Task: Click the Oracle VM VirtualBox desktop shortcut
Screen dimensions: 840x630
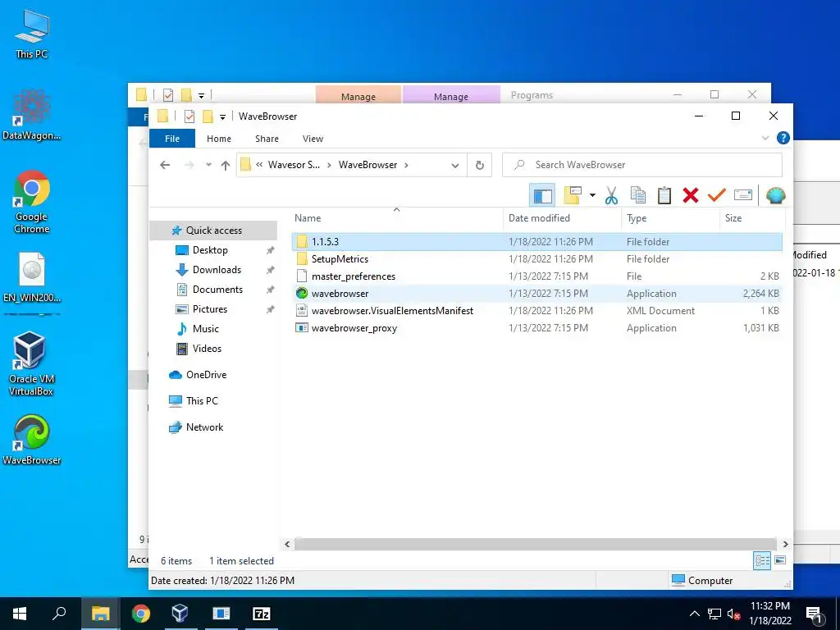Action: tap(32, 363)
